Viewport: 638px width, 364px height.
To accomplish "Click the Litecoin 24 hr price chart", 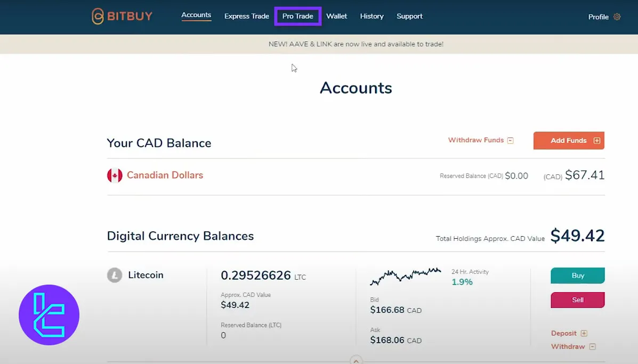I will pos(405,276).
